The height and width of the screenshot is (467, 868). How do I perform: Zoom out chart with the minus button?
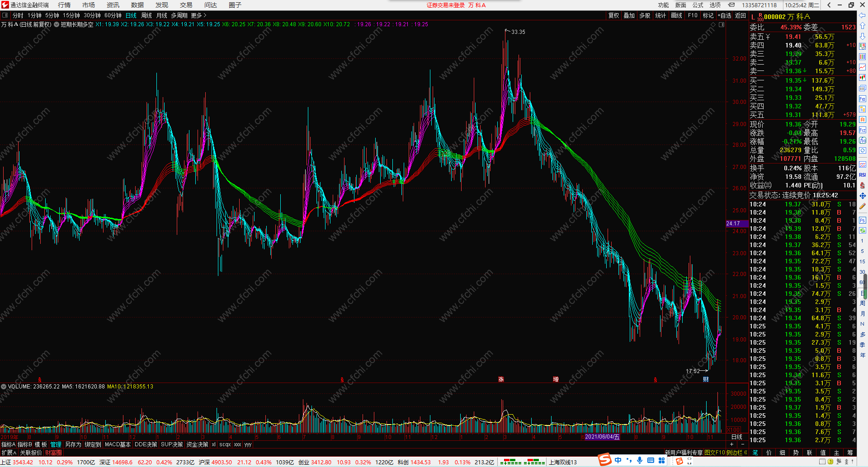tap(743, 444)
